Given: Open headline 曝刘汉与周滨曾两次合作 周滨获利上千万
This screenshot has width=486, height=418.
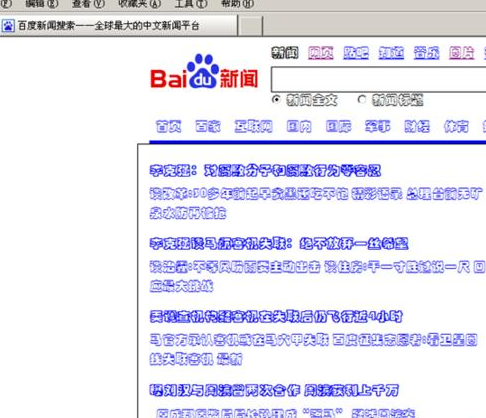Looking at the screenshot, I should [x=274, y=390].
